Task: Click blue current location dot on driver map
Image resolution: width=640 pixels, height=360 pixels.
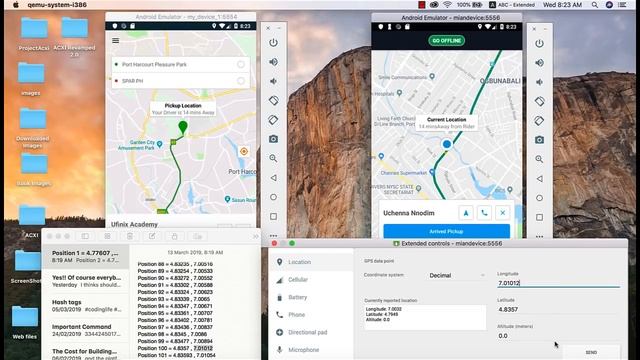Action: (447, 144)
